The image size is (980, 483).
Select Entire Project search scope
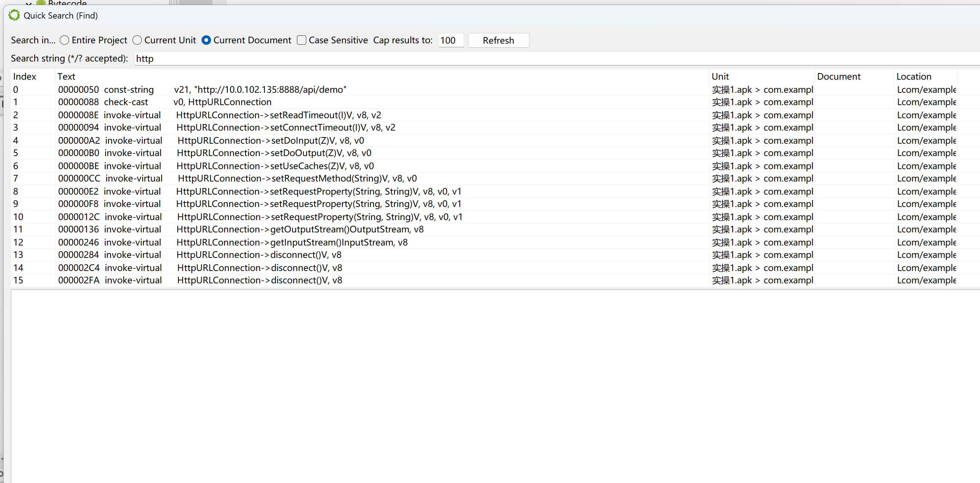coord(64,40)
